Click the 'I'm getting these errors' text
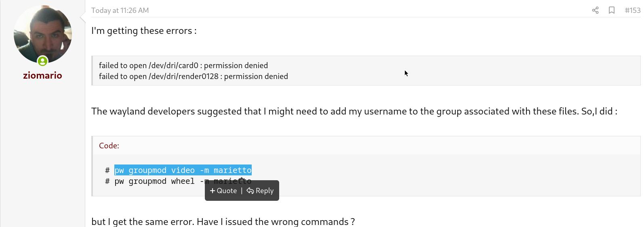Viewport: 644px width, 227px height. [144, 31]
